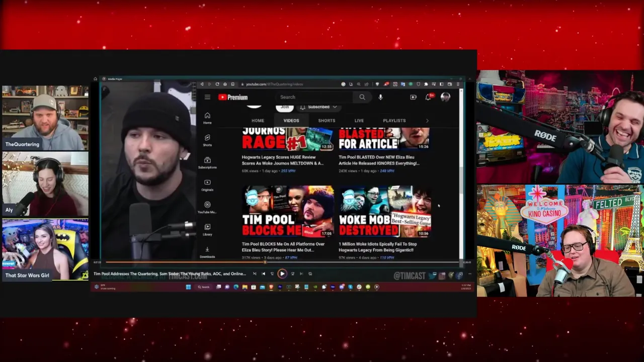644x362 pixels.
Task: Toggle shuffle in Media Player
Action: click(254, 274)
